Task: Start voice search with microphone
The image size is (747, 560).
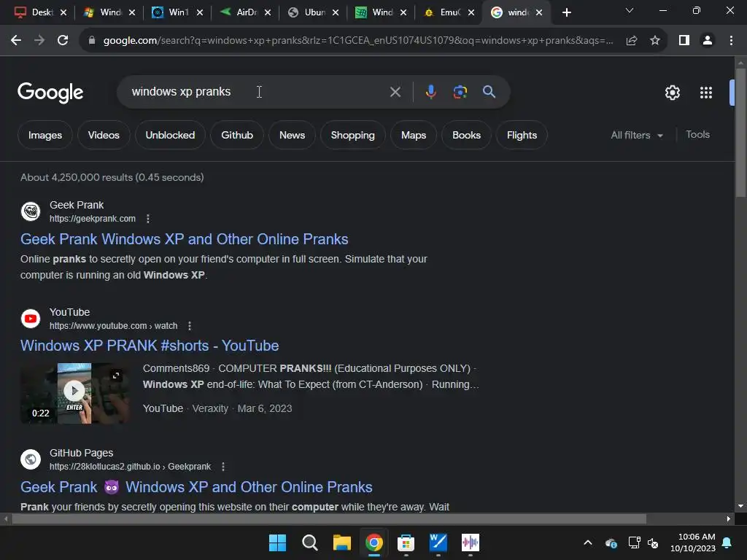Action: (430, 92)
